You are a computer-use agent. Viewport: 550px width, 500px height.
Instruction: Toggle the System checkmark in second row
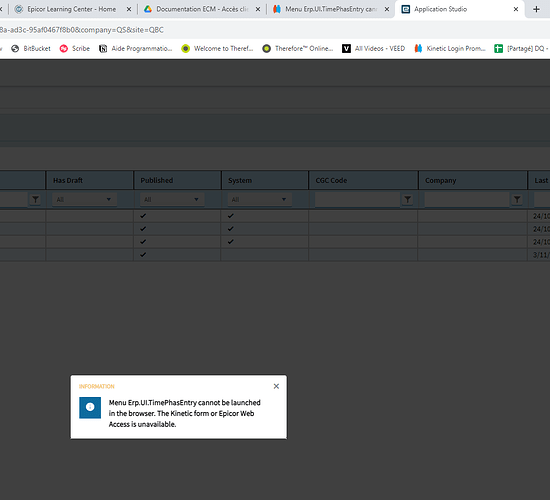click(x=230, y=229)
